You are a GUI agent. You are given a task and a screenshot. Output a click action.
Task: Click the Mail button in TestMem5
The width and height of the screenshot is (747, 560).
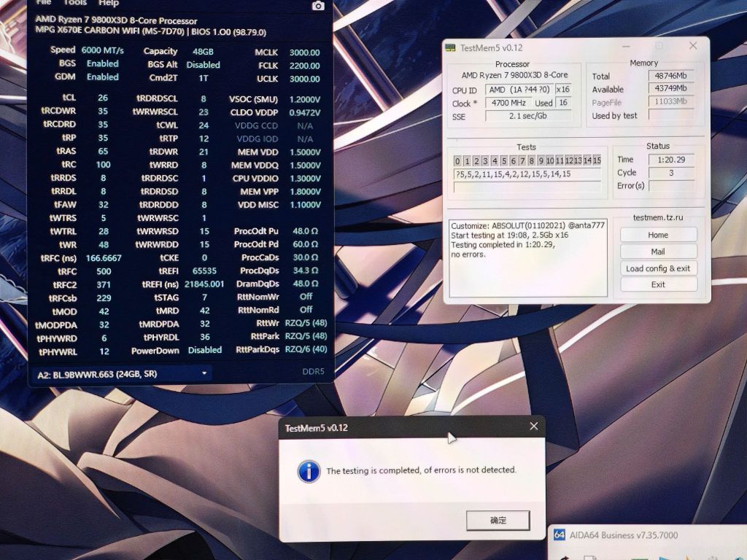(658, 251)
